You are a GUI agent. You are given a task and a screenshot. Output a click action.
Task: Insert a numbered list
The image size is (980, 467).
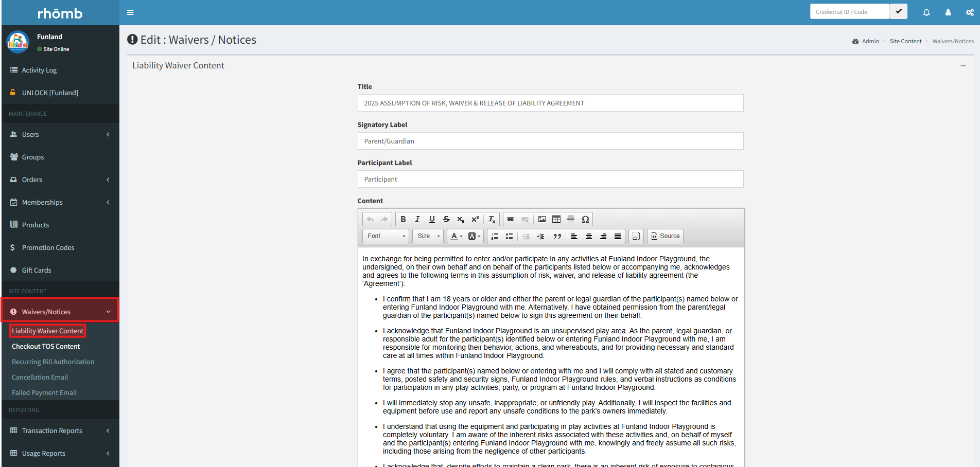point(495,236)
